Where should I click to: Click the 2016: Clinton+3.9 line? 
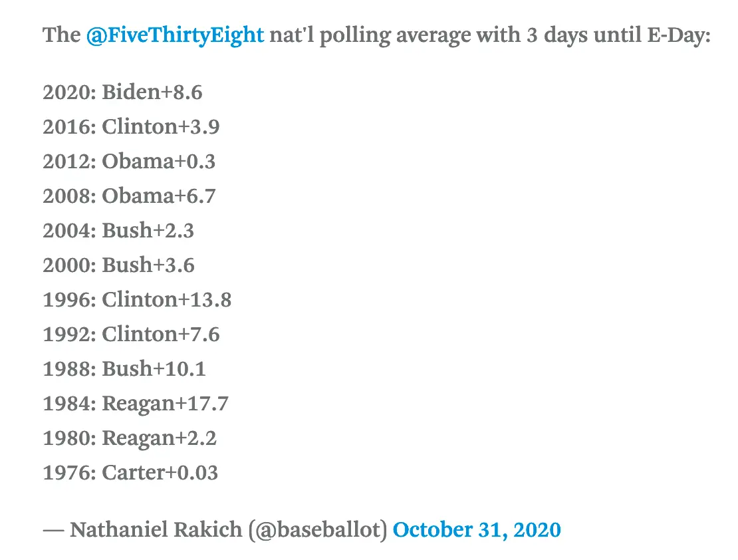(131, 127)
